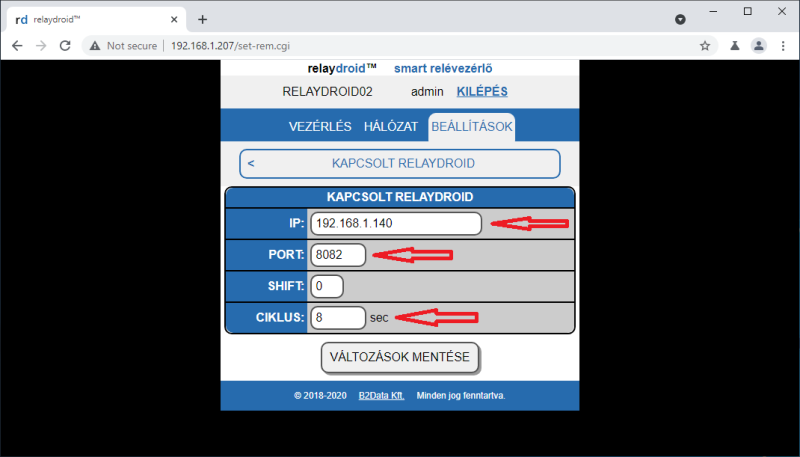This screenshot has height=457, width=800.
Task: Minimize the Chrome window
Action: 713,11
